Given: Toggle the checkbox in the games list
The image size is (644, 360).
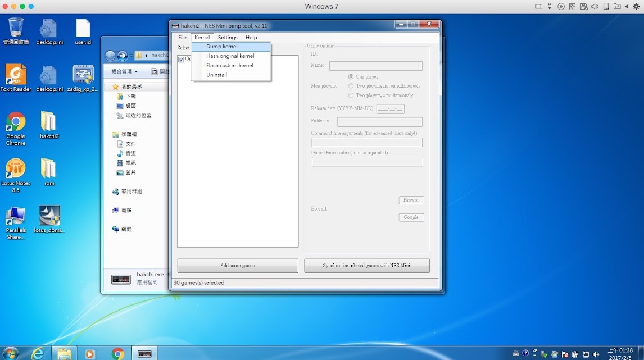Looking at the screenshot, I should pos(181,60).
